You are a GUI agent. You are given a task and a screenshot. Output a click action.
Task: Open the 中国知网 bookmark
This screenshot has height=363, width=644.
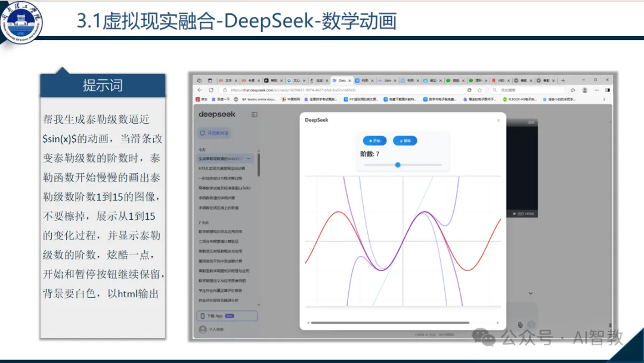291,100
